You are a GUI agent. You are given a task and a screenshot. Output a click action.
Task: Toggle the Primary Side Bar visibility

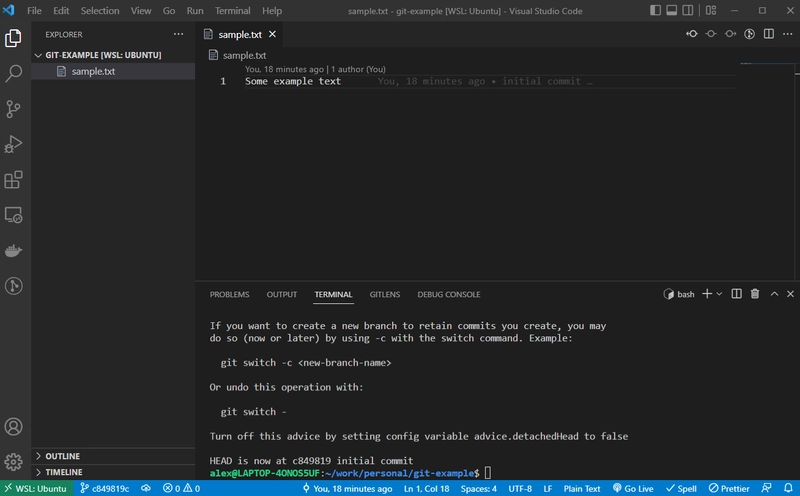[656, 10]
